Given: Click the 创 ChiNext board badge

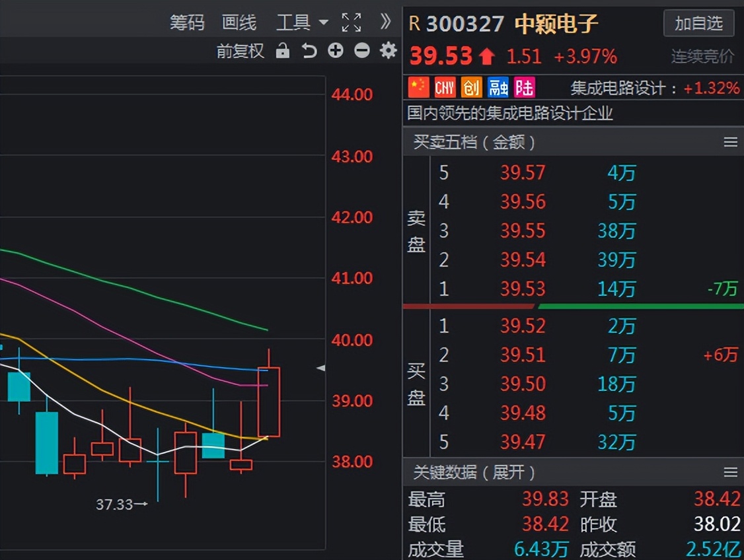Looking at the screenshot, I should [471, 87].
